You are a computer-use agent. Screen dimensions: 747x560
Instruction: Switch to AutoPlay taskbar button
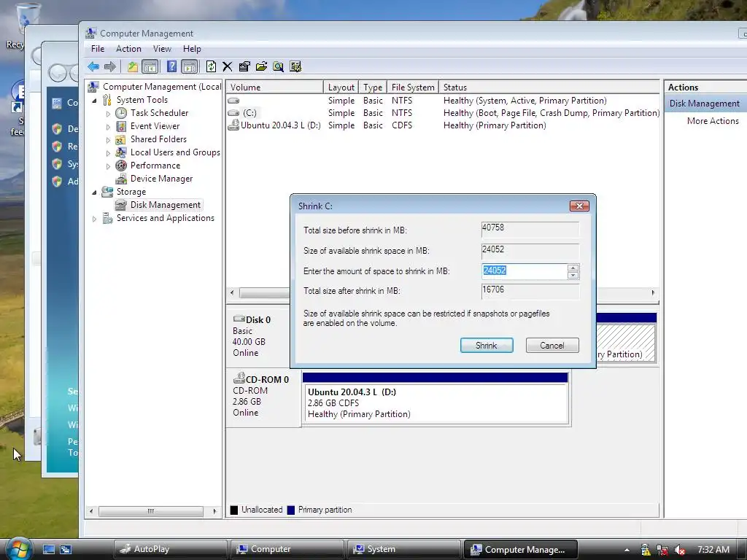pyautogui.click(x=171, y=549)
